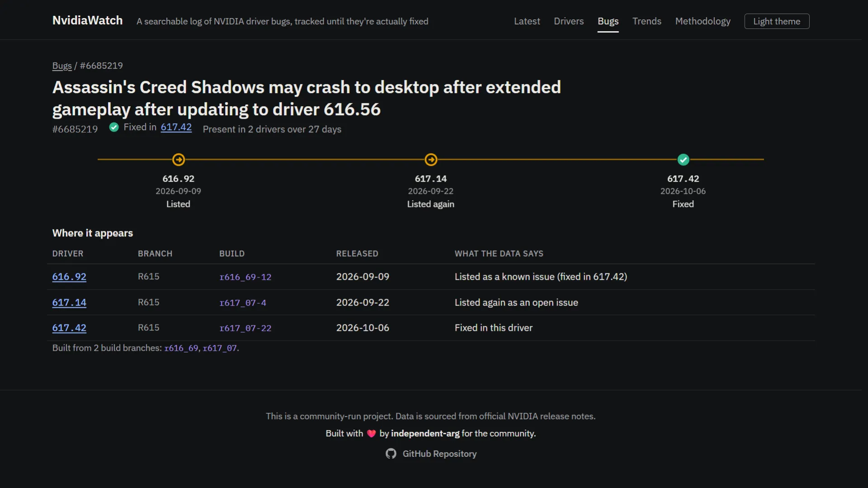This screenshot has width=868, height=488.
Task: Click the Bugs breadcrumb link
Action: (x=62, y=66)
